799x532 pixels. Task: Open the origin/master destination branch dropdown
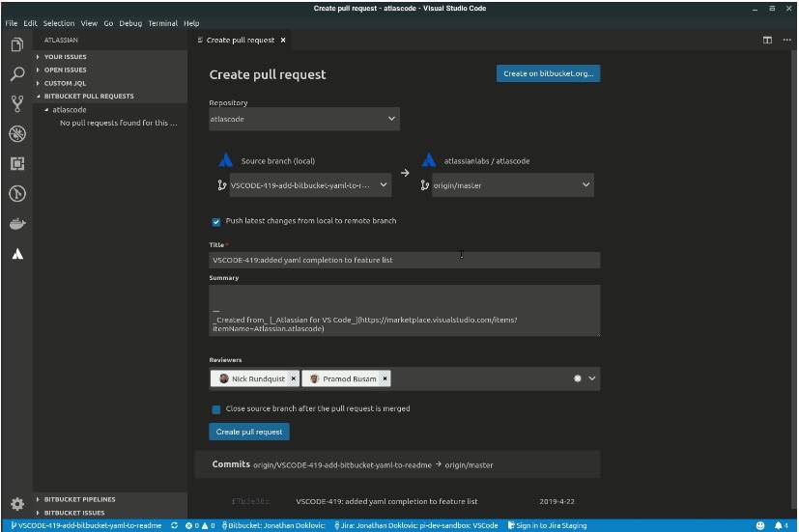coord(513,185)
